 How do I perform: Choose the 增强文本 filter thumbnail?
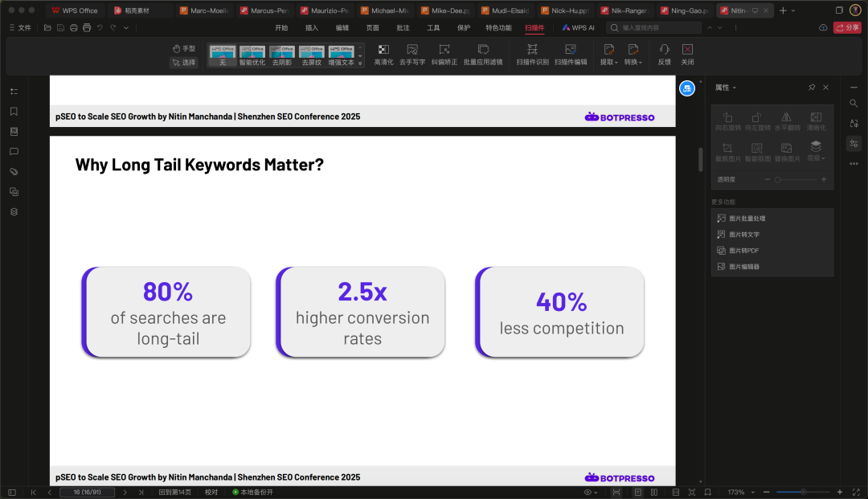pyautogui.click(x=341, y=56)
